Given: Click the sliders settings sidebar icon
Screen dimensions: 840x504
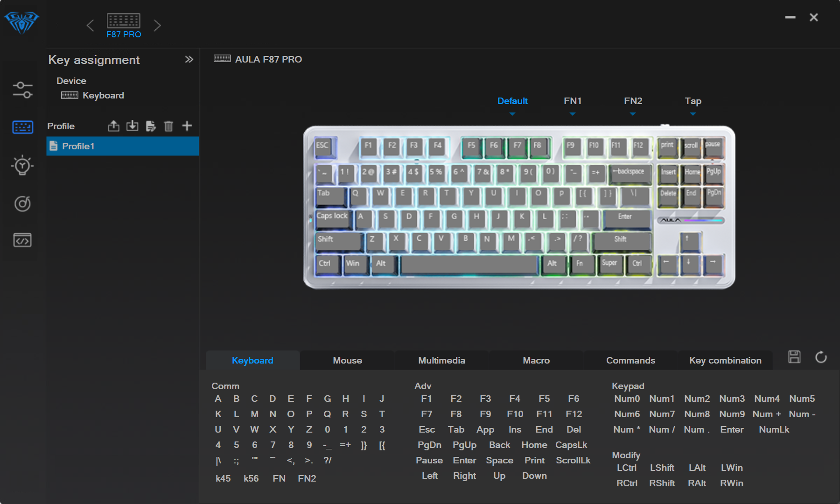Looking at the screenshot, I should coord(22,90).
